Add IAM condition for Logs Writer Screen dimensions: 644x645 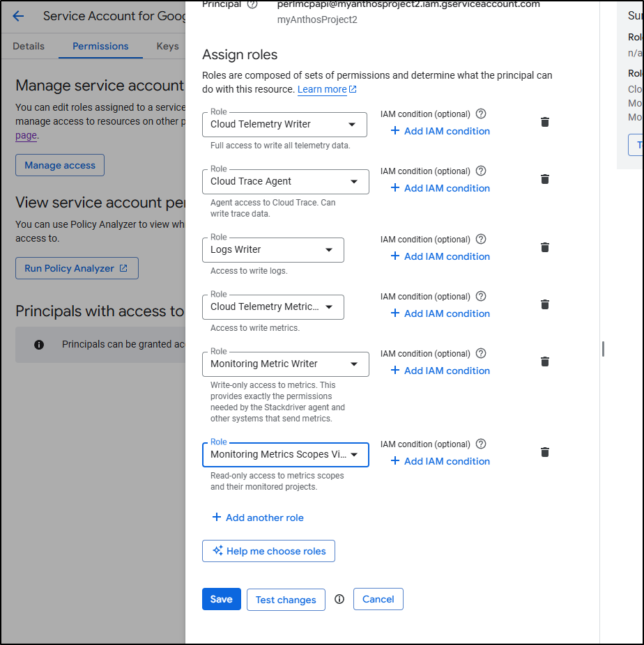click(x=440, y=256)
